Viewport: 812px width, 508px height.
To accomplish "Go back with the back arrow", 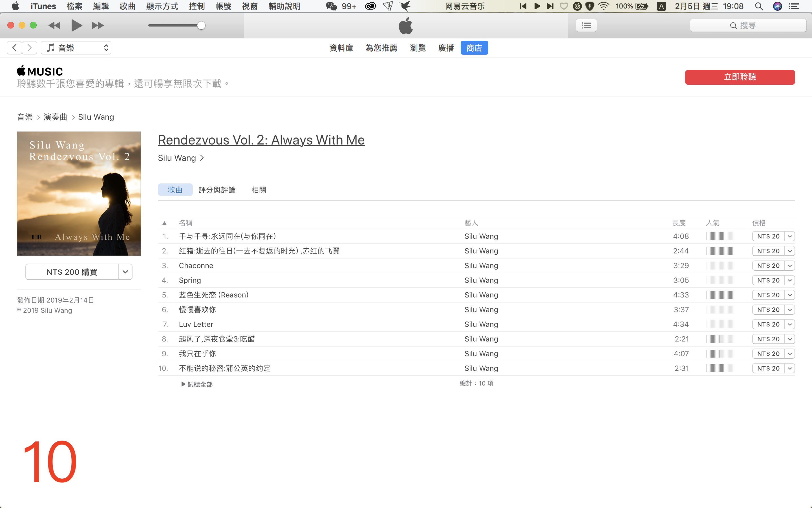I will (14, 48).
